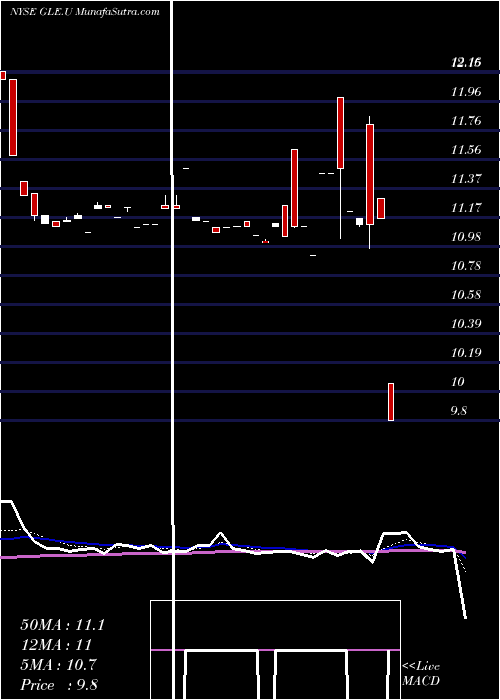Click the 11.76 price axis label
The width and height of the screenshot is (500, 700).
[466, 121]
